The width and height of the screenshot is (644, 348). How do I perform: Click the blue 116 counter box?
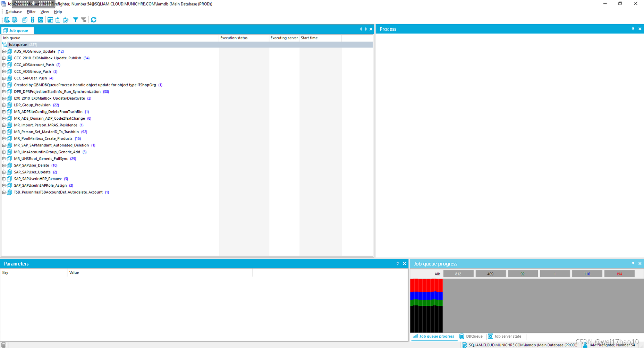587,274
